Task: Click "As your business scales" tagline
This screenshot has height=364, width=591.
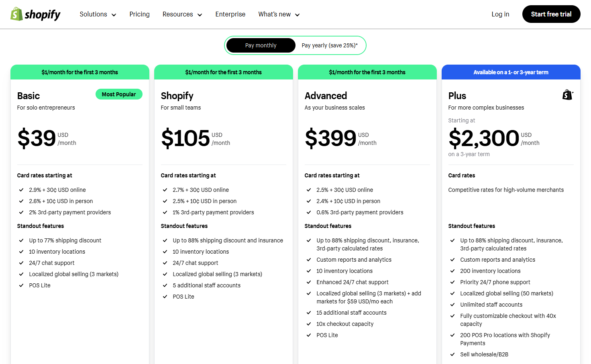Action: coord(334,108)
